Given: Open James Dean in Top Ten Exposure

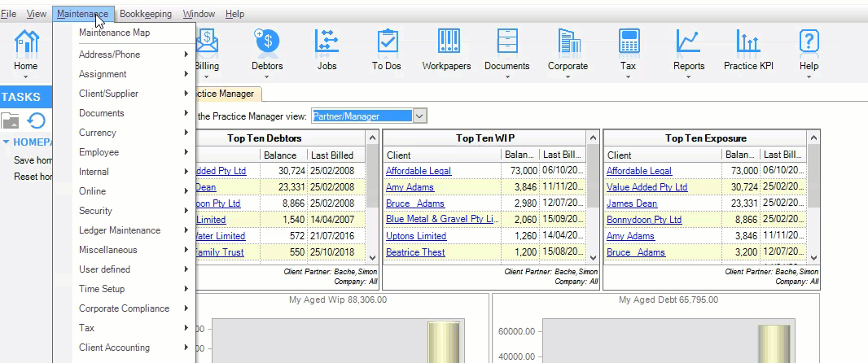Looking at the screenshot, I should pos(632,203).
